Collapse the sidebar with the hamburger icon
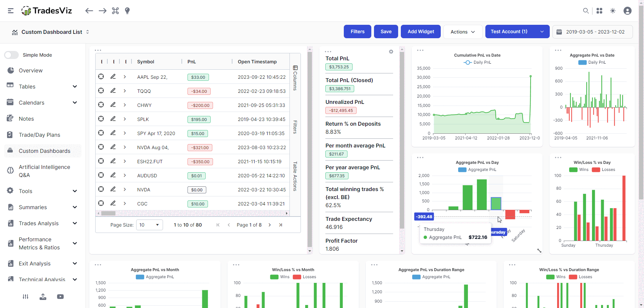The image size is (644, 308). [10, 11]
